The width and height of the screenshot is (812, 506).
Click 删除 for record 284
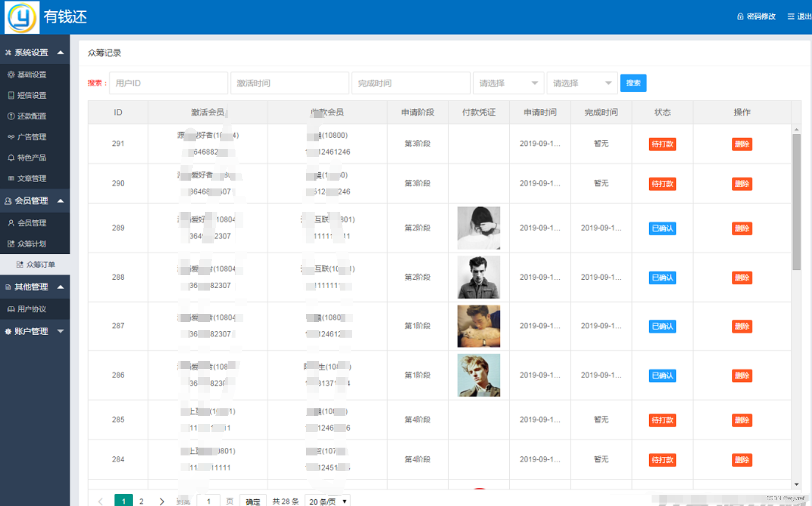(x=742, y=460)
